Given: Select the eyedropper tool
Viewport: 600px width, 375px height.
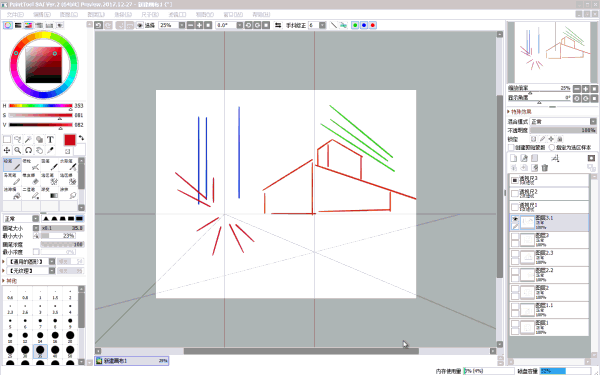Looking at the screenshot, I should (x=50, y=150).
